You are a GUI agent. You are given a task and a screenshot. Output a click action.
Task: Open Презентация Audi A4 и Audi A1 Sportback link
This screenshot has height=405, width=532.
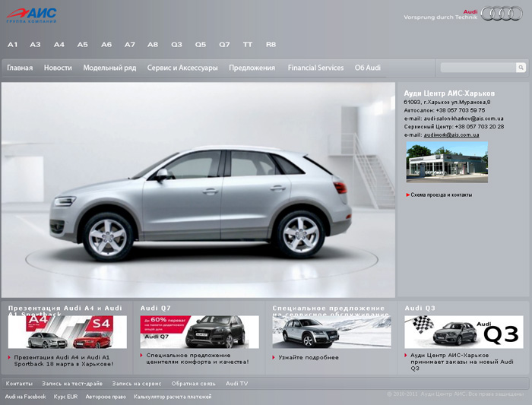coord(64,361)
